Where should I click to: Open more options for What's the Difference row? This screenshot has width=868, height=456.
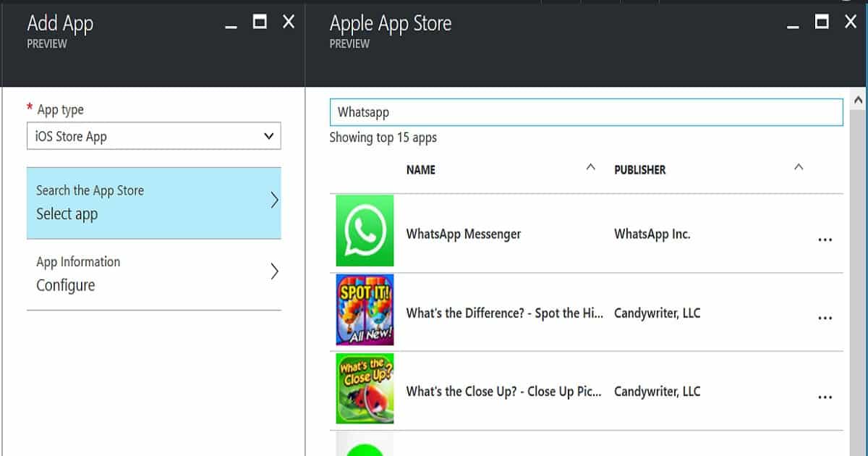825,318
